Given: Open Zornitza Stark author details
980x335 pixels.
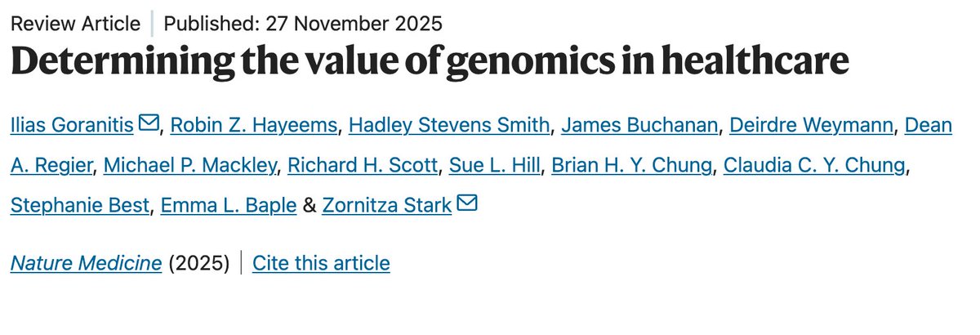Looking at the screenshot, I should (387, 206).
